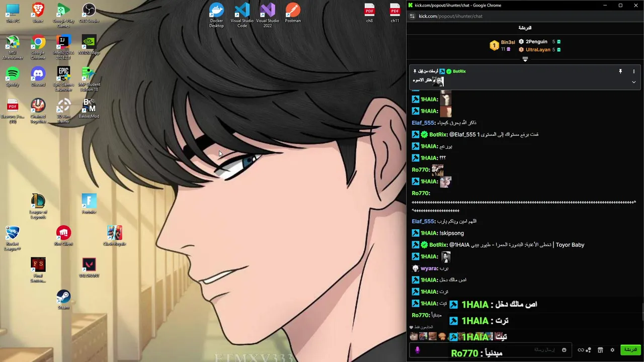This screenshot has height=362, width=644.
Task: View site information icon in address bar
Action: pyautogui.click(x=412, y=16)
